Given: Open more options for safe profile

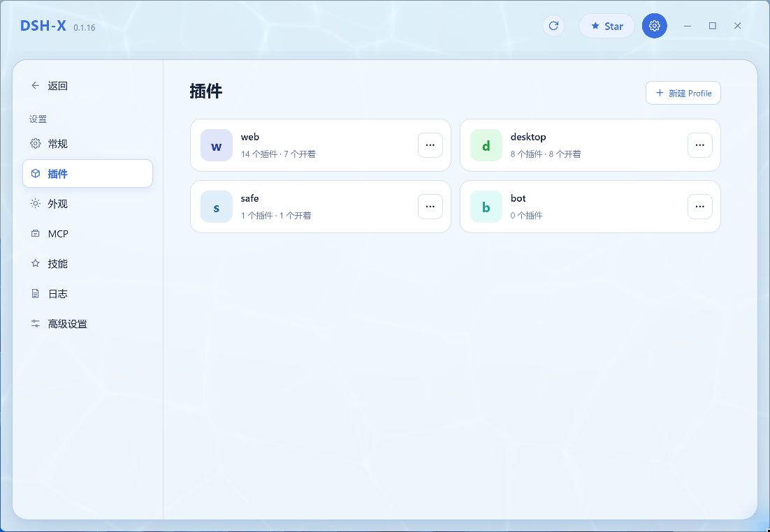Looking at the screenshot, I should [x=430, y=207].
